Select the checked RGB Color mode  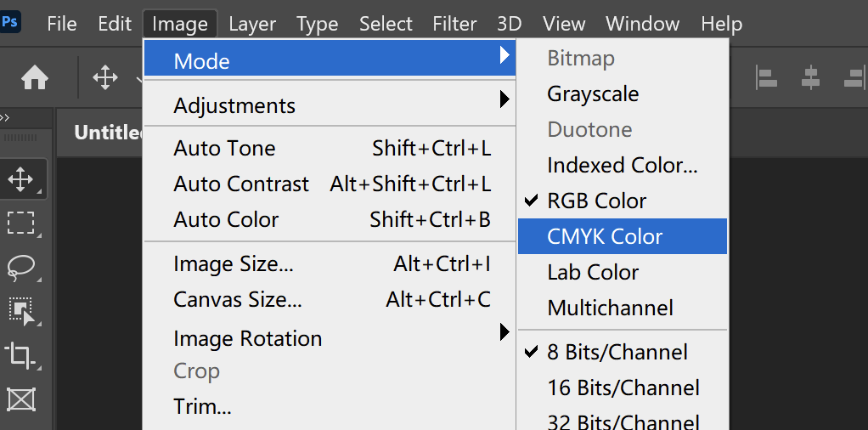596,201
